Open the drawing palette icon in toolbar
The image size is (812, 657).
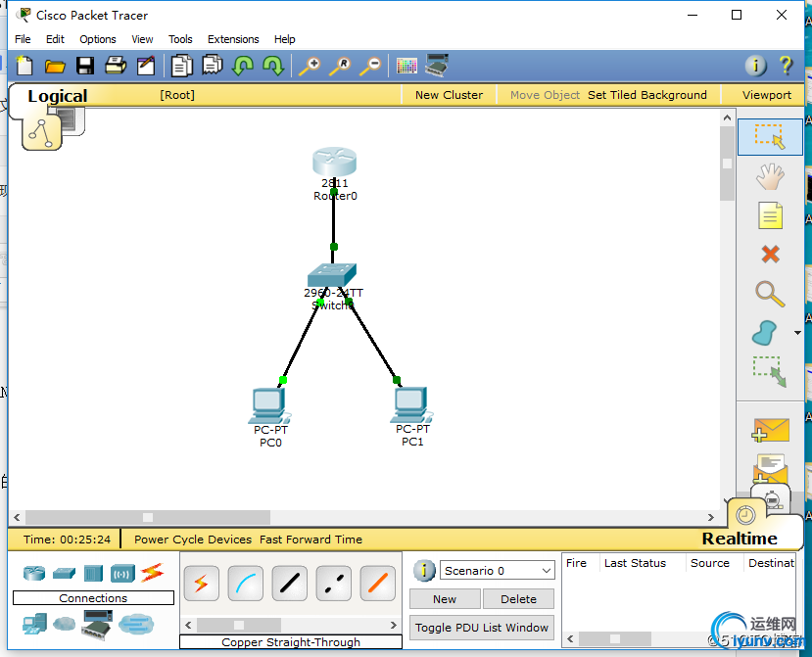coord(406,66)
